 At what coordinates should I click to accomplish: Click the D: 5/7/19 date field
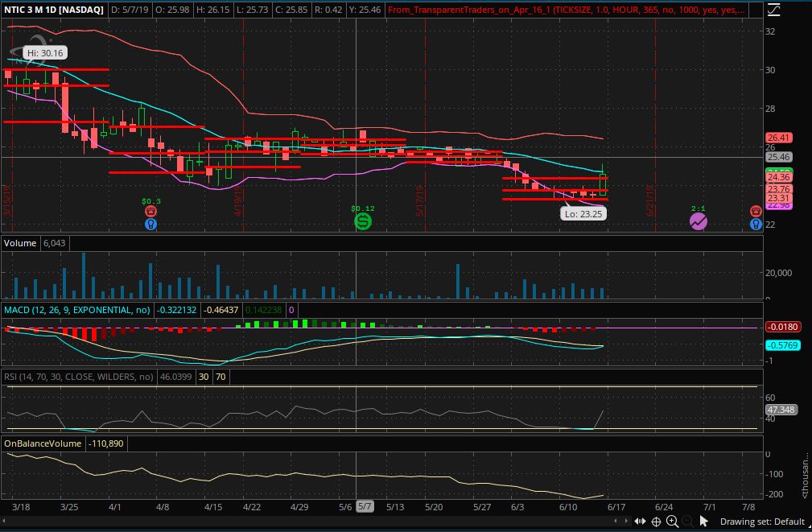130,10
